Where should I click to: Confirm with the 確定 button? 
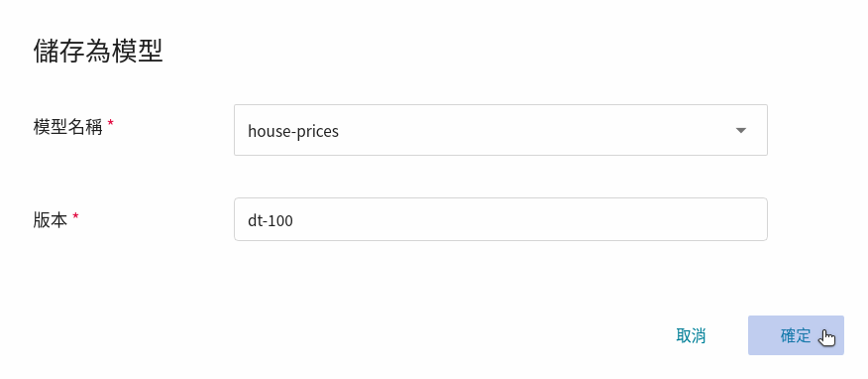tap(796, 335)
